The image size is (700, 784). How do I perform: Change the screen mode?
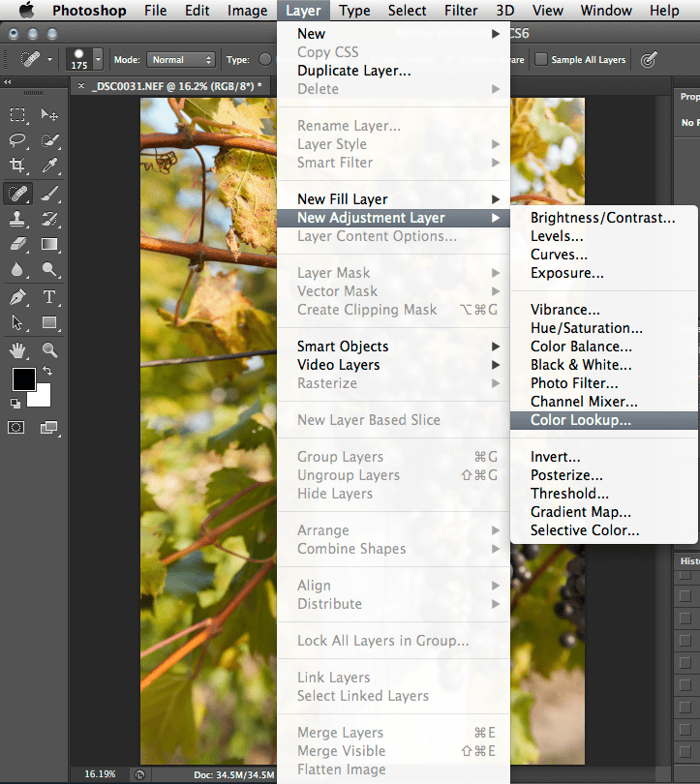[48, 428]
